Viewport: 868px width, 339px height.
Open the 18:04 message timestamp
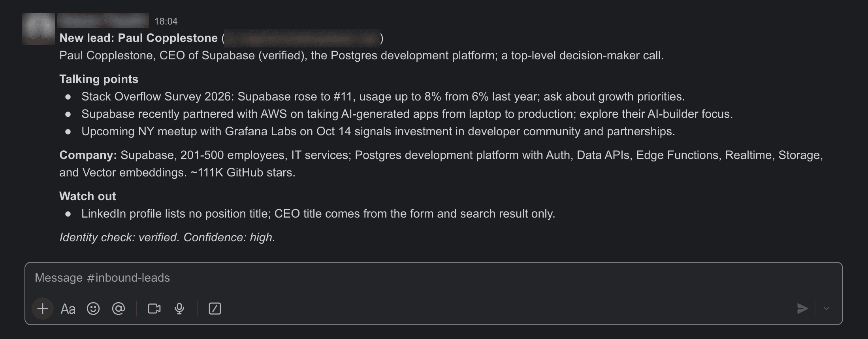pyautogui.click(x=166, y=21)
